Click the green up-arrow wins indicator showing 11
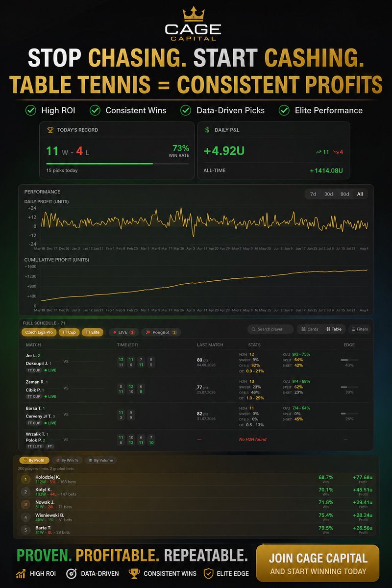This screenshot has height=588, width=392. [322, 152]
